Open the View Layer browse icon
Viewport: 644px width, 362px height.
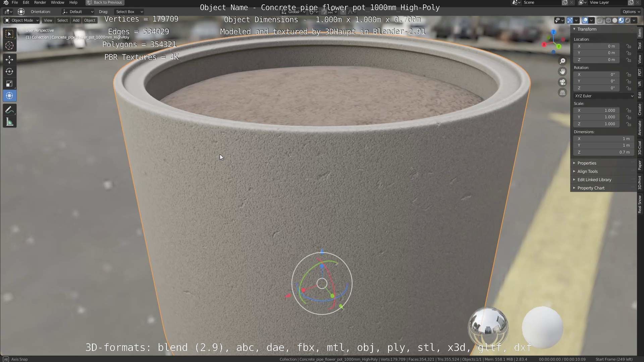coord(583,2)
